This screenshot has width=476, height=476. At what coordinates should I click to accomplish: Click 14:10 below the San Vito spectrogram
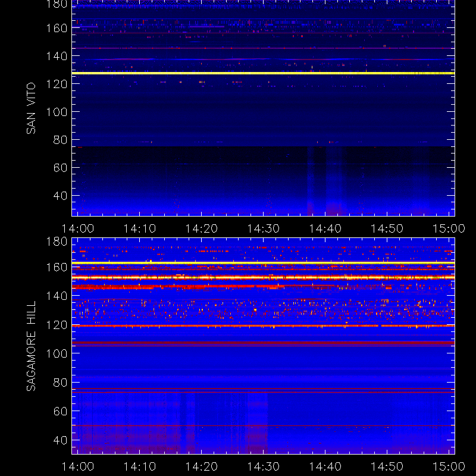(140, 228)
